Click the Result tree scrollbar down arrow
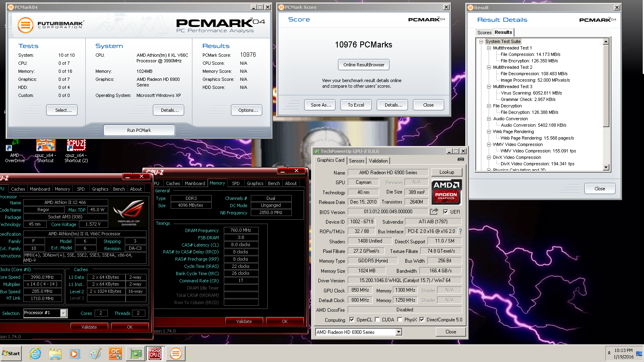 point(606,167)
